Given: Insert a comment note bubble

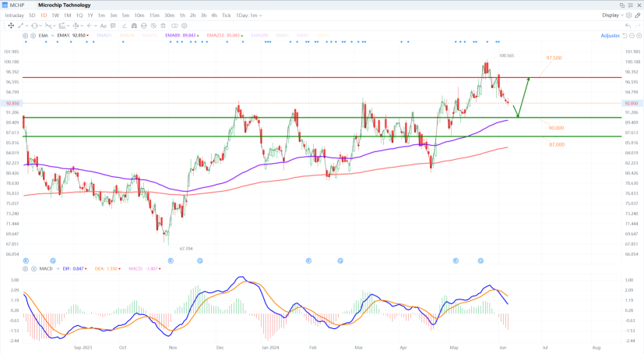Looking at the screenshot, I should (x=113, y=26).
